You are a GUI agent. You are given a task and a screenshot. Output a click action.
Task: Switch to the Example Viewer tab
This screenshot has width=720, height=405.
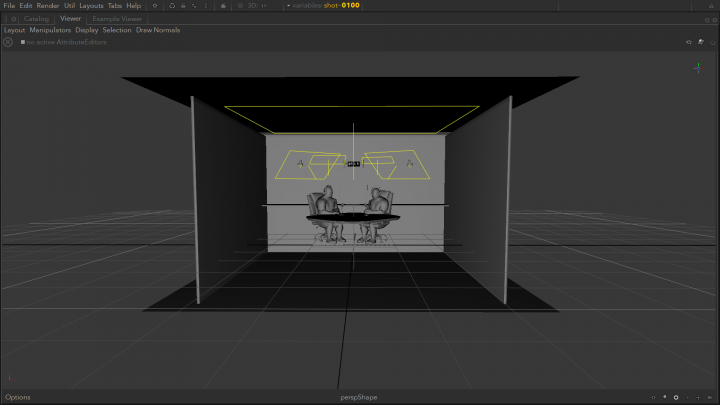[117, 19]
